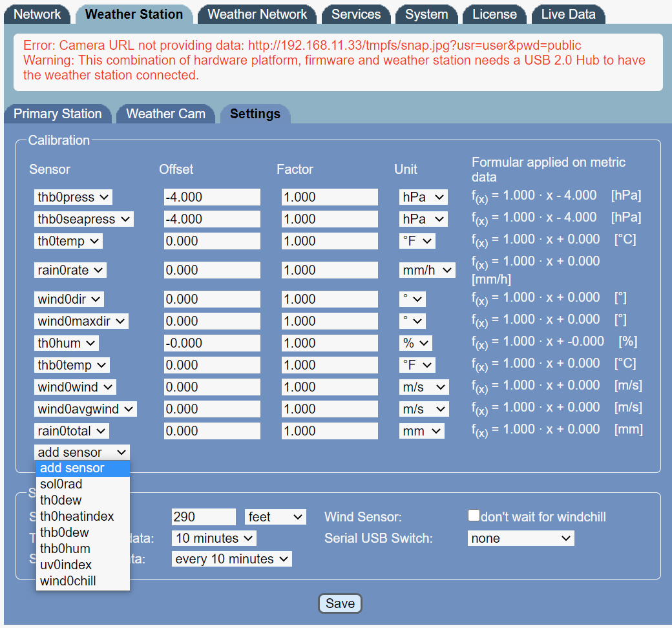Open the every 10 minutes interval dropdown
Viewport: 672px width, 628px height.
(x=232, y=559)
